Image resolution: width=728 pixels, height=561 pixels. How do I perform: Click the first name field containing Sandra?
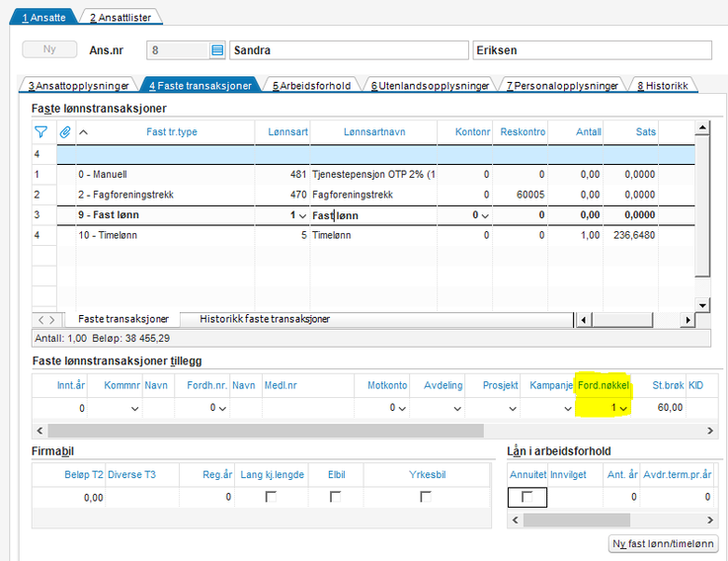click(x=348, y=50)
